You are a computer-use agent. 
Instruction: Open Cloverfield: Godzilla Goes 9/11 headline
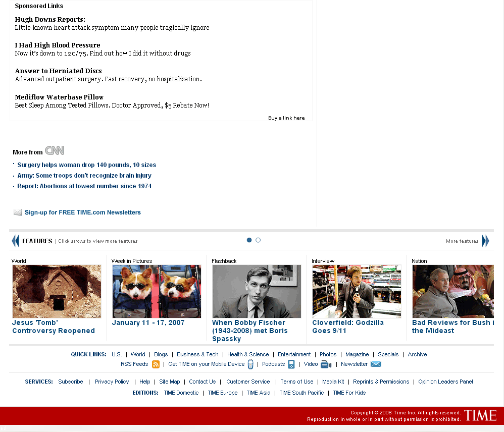pyautogui.click(x=348, y=327)
